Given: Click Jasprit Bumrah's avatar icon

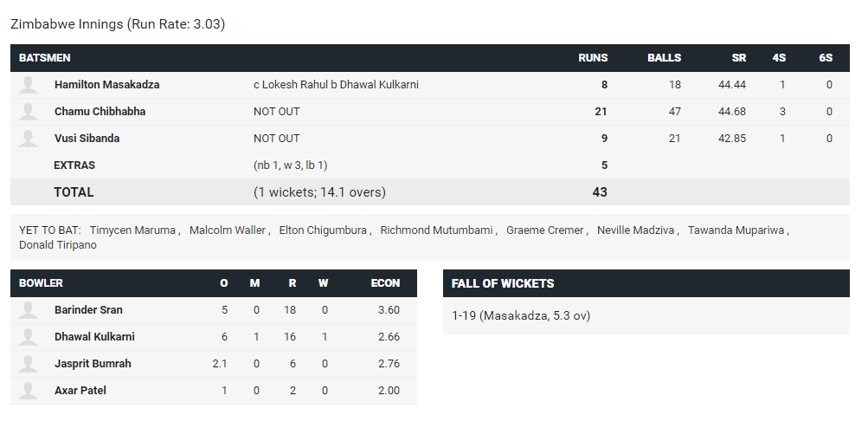Looking at the screenshot, I should coord(29,364).
